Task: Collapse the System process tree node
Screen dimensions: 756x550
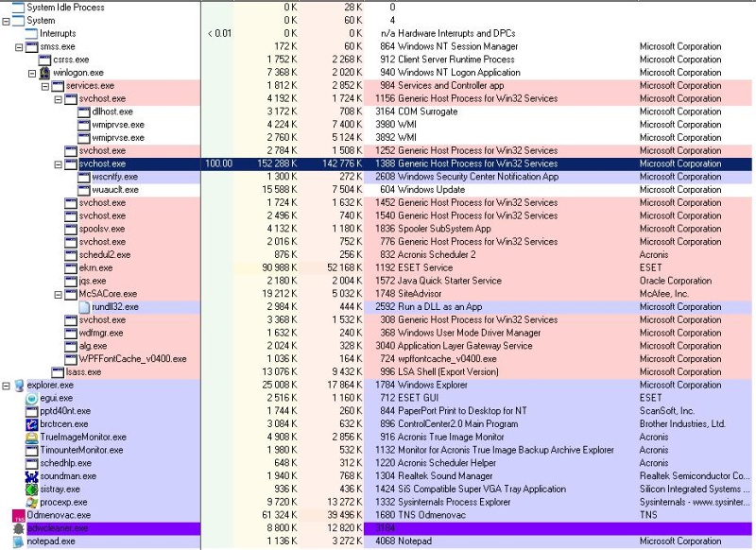Action: pyautogui.click(x=6, y=21)
